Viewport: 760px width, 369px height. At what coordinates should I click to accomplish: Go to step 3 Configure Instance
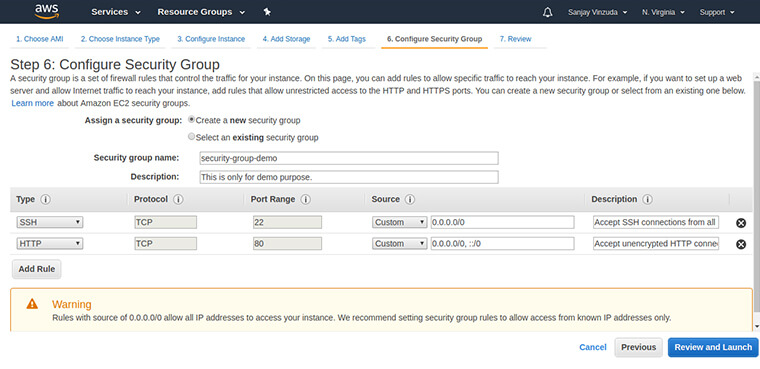tap(211, 39)
